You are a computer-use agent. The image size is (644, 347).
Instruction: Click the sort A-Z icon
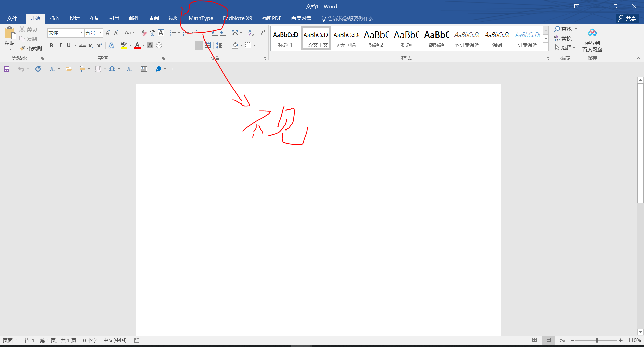(251, 33)
